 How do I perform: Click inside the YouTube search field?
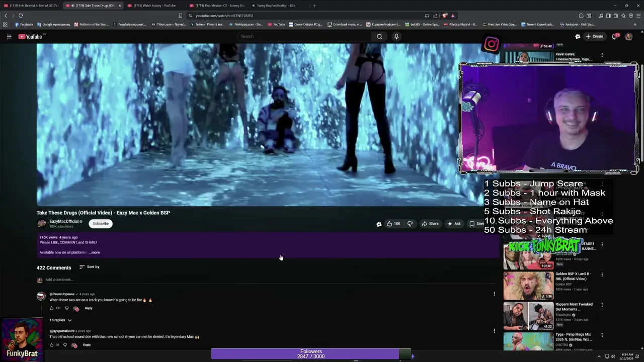(x=304, y=36)
